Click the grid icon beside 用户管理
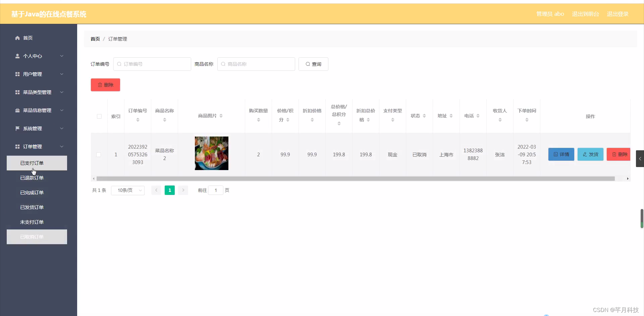The height and width of the screenshot is (316, 644). (17, 74)
